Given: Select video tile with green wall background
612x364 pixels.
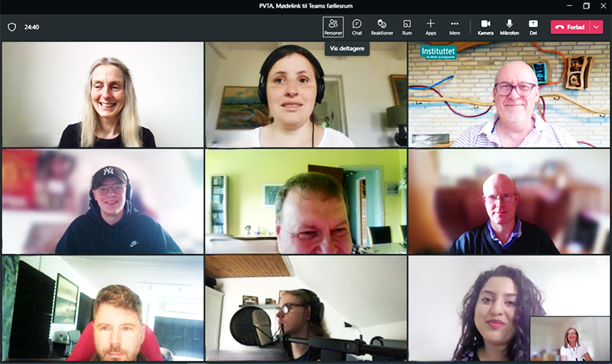Looking at the screenshot, I should pyautogui.click(x=305, y=201).
